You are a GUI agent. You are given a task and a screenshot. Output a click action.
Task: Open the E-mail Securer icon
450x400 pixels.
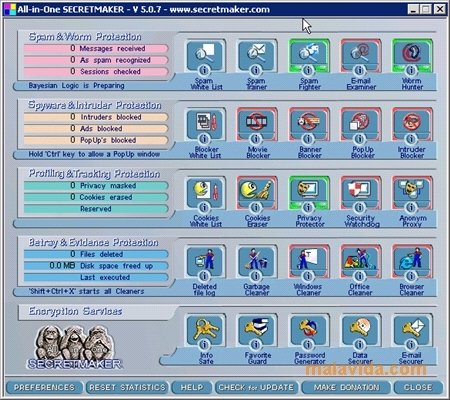click(412, 330)
